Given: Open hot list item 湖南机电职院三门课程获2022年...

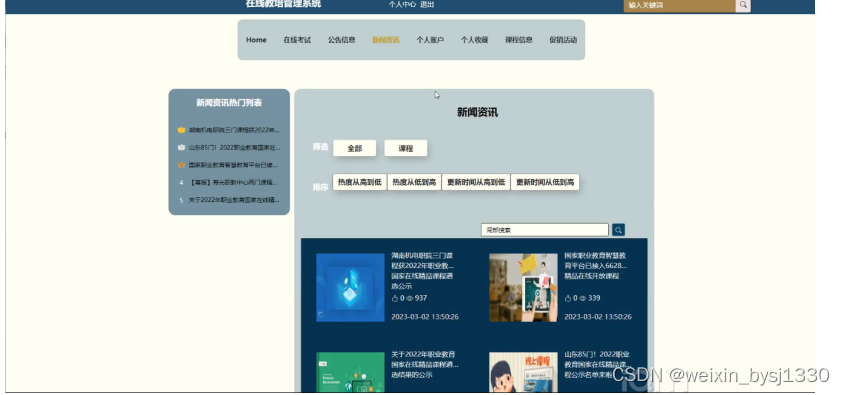Looking at the screenshot, I should click(234, 130).
